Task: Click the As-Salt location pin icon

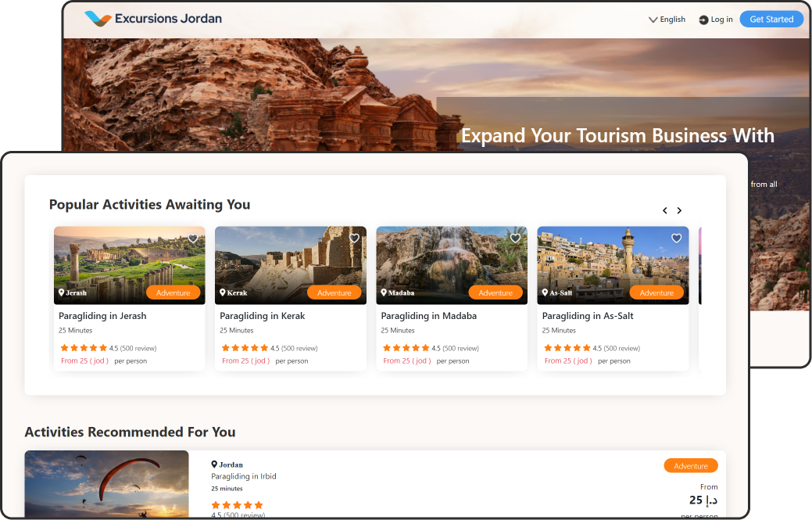Action: (x=545, y=292)
